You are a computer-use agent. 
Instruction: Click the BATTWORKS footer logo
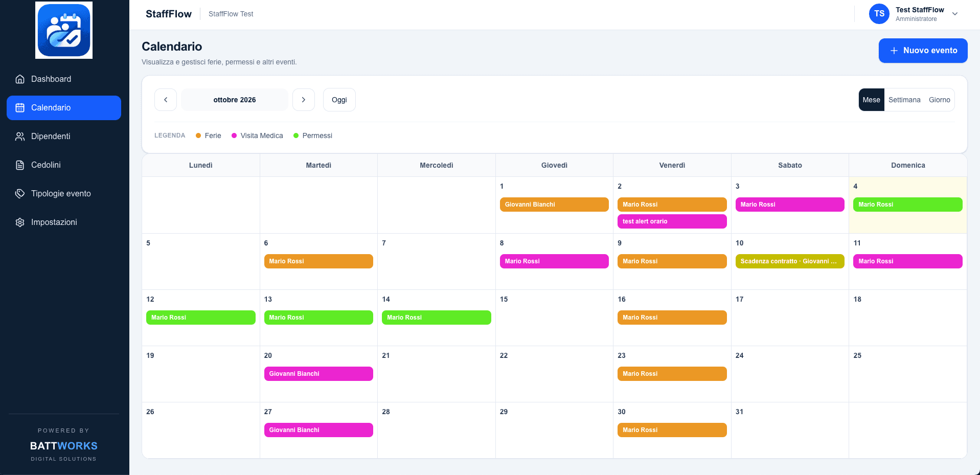[x=64, y=446]
